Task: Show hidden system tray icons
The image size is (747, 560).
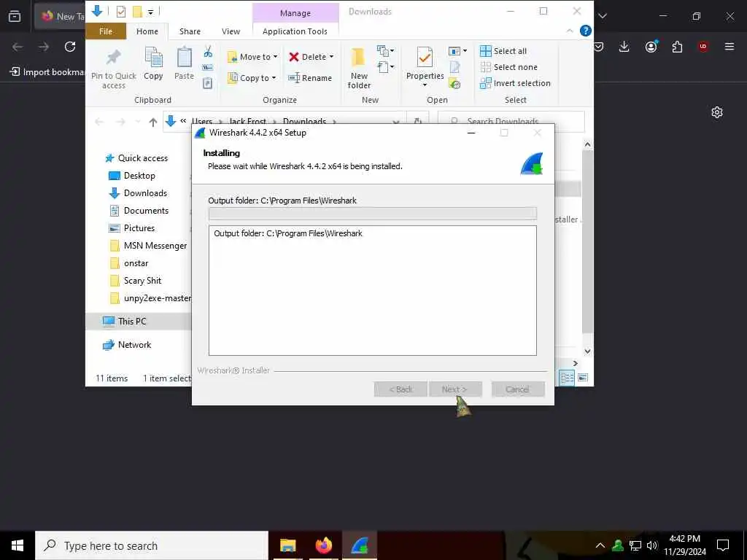Action: coord(600,545)
